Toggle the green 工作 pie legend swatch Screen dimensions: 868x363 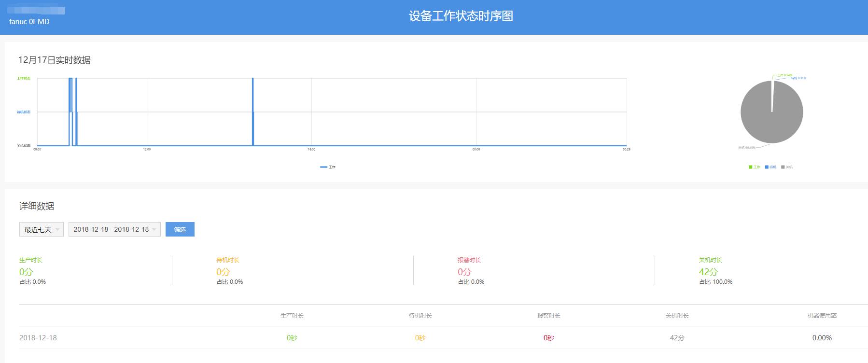[x=751, y=167]
